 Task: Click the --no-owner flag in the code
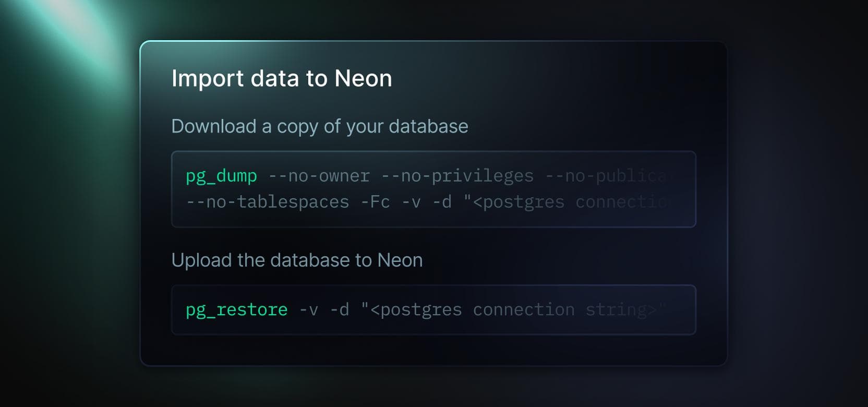[x=319, y=176]
